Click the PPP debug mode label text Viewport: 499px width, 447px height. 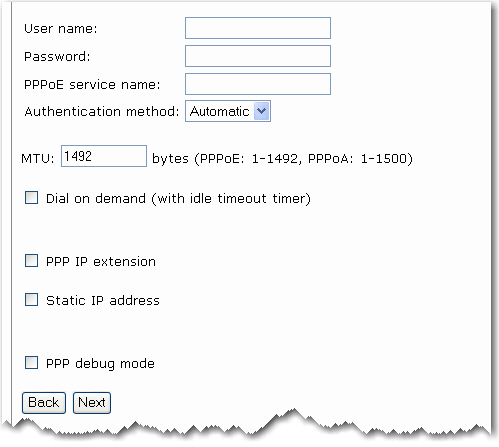pyautogui.click(x=100, y=363)
